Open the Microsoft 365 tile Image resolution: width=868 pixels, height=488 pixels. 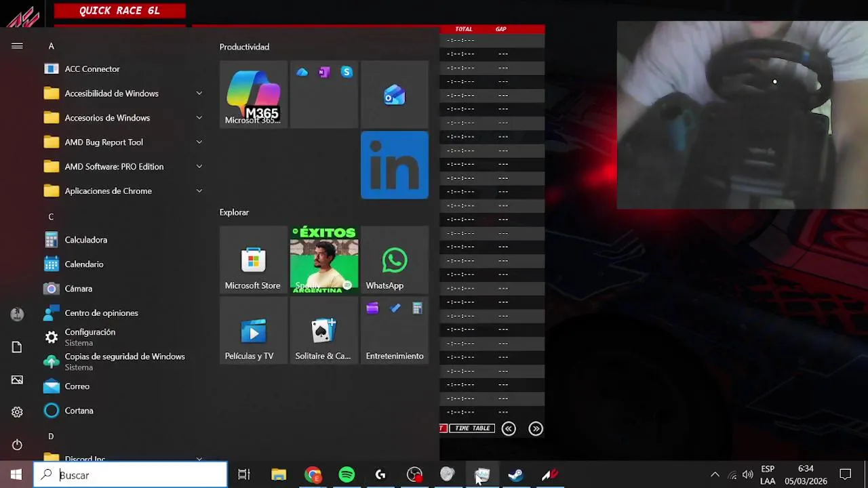tap(253, 94)
